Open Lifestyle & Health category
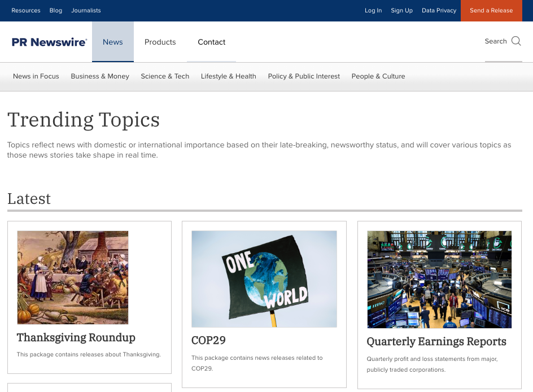The image size is (533, 392). tap(228, 76)
